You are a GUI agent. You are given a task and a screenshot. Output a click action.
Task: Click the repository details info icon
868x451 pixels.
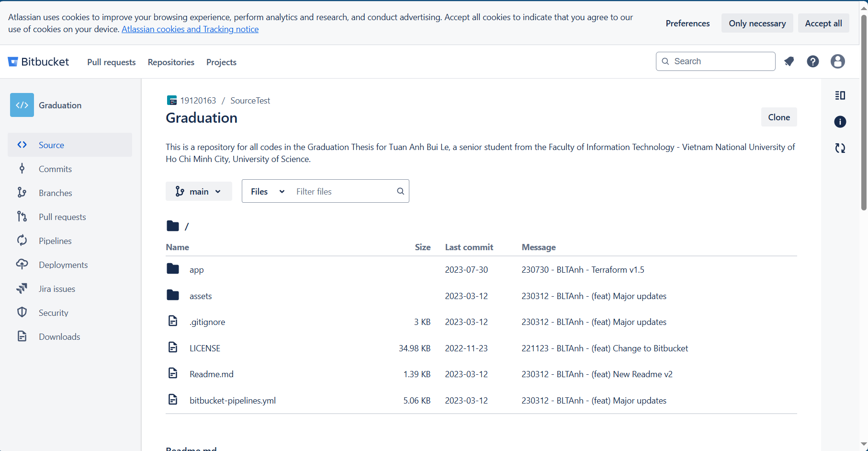click(x=840, y=122)
